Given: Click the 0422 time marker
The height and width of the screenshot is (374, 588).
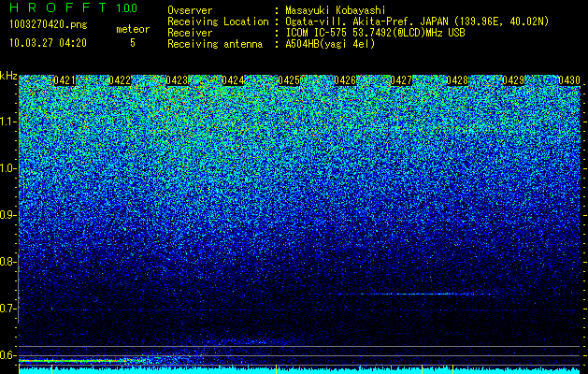Looking at the screenshot, I should [120, 80].
